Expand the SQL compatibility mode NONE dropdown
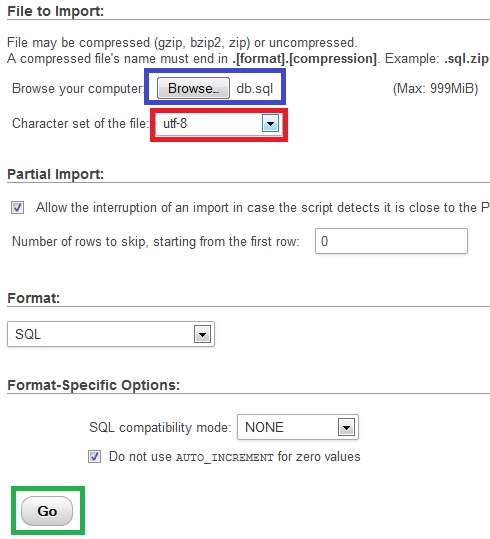Viewport: 490px width, 539px height. coord(298,427)
